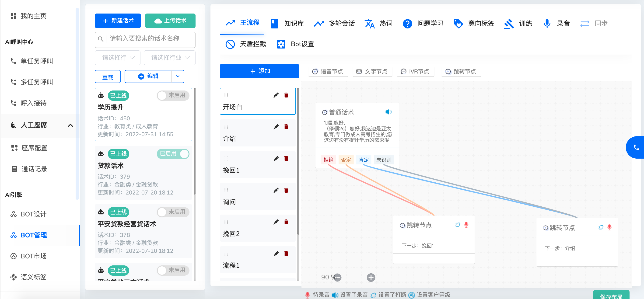Viewport: 644px width, 299px height.
Task: Open the 天盾拦截 tab
Action: pyautogui.click(x=245, y=44)
